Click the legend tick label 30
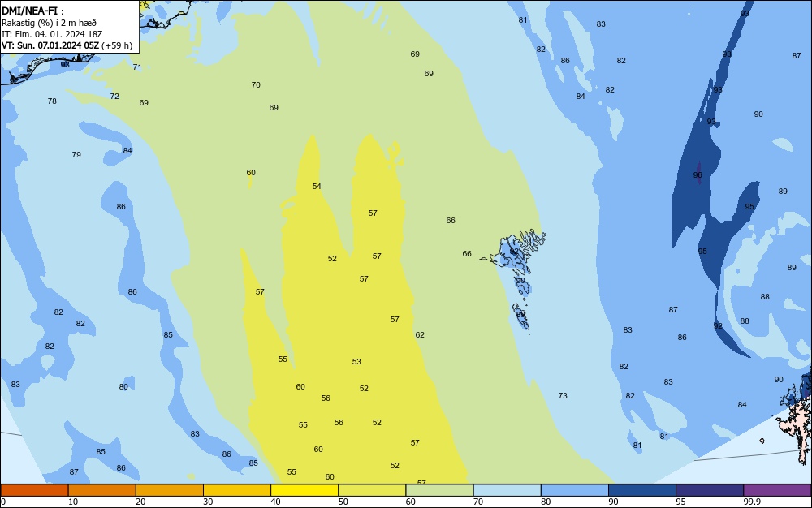 208,502
